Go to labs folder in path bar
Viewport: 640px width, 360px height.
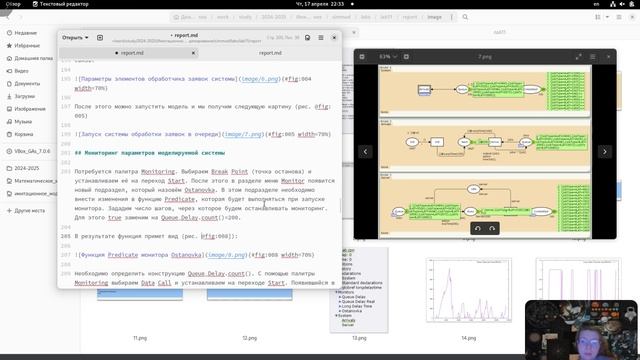pos(366,17)
